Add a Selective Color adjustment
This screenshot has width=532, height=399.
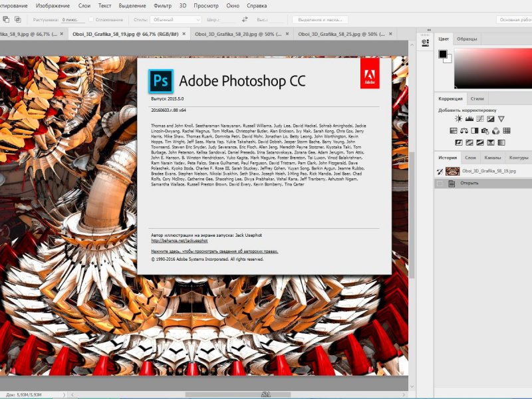tap(491, 142)
